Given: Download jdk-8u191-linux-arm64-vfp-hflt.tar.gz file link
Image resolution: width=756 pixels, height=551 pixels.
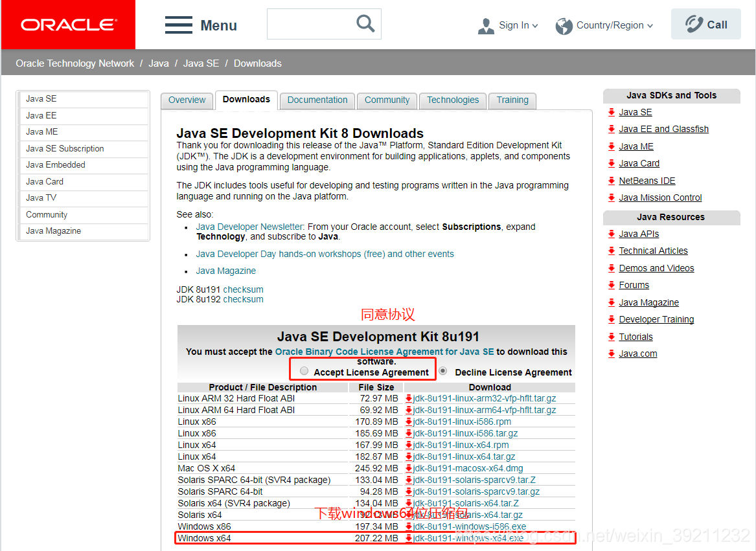Looking at the screenshot, I should point(485,410).
